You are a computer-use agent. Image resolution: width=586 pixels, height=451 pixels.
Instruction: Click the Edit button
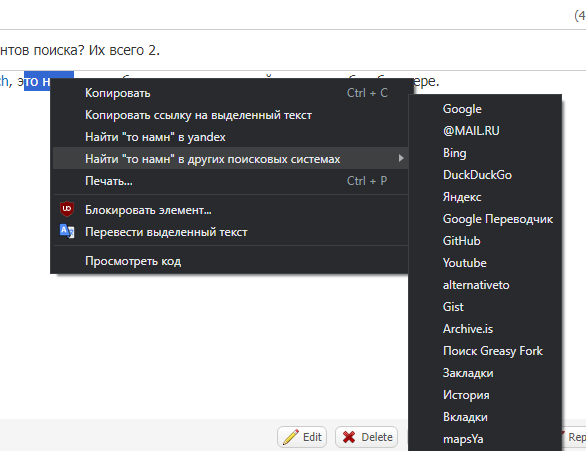[302, 437]
